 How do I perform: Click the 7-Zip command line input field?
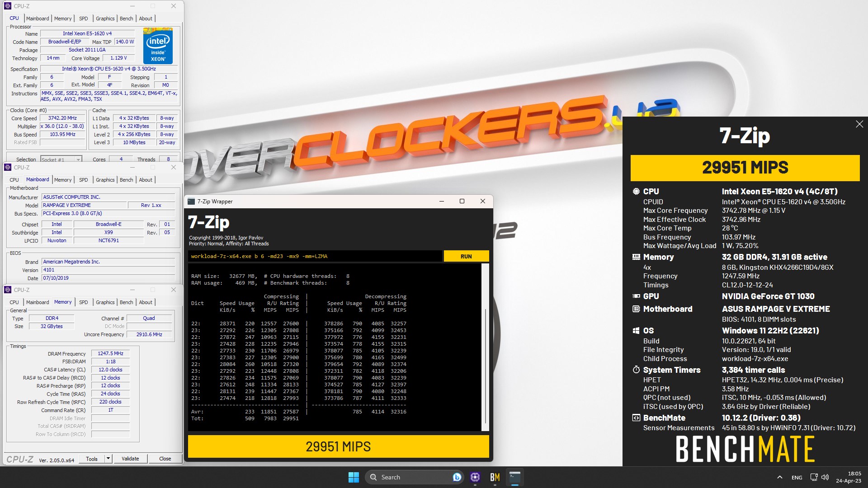(x=315, y=256)
